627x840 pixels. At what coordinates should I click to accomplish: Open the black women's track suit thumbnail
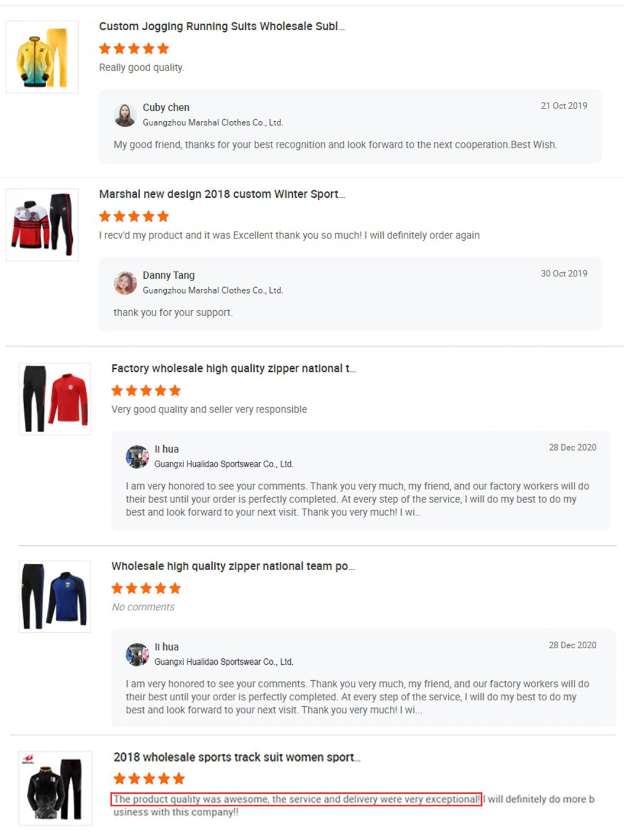55,788
